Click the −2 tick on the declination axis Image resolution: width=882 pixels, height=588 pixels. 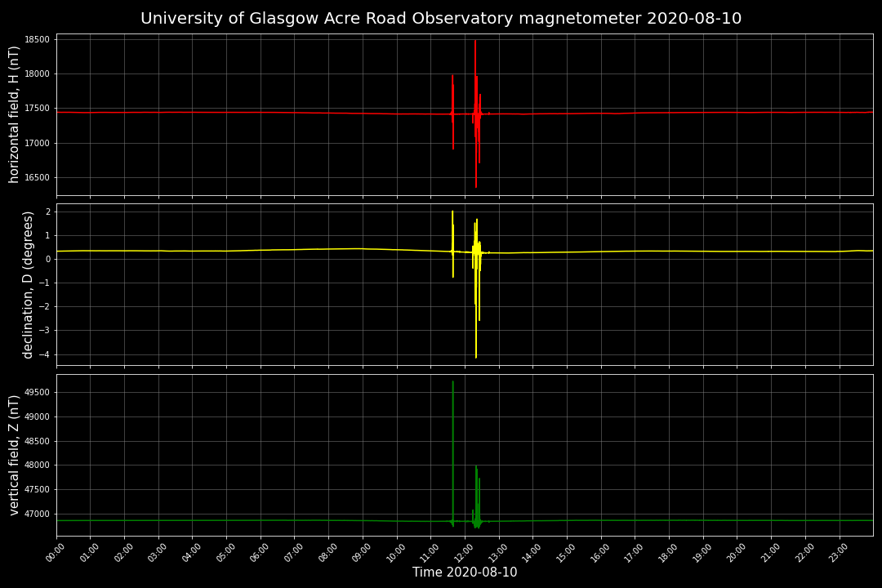45,307
